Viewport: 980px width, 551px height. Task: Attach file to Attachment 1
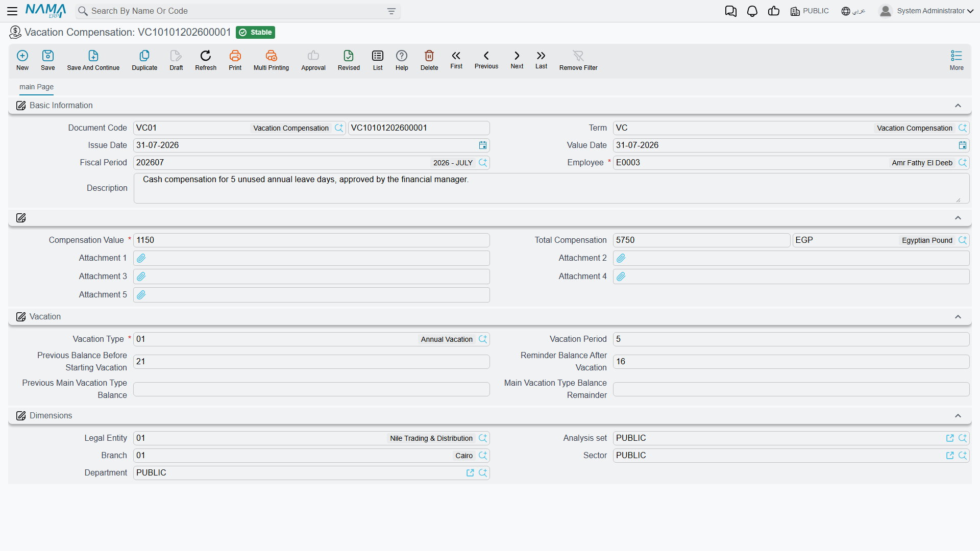click(x=141, y=258)
